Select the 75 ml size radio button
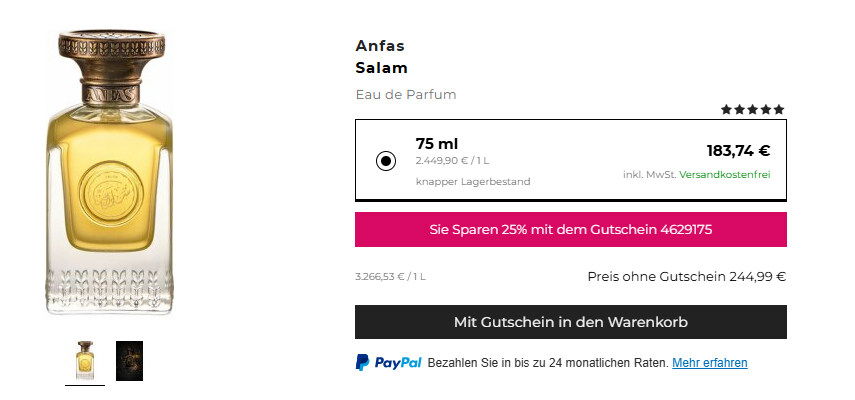This screenshot has width=855, height=400. [x=386, y=161]
